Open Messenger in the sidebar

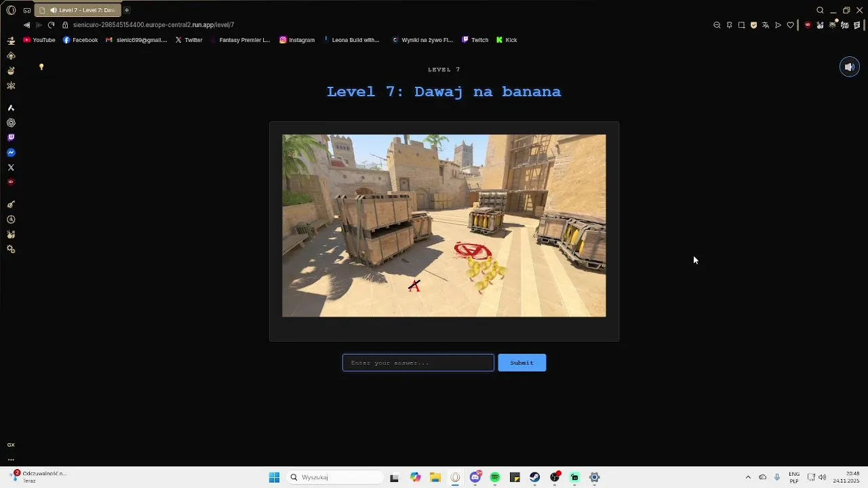(x=11, y=152)
